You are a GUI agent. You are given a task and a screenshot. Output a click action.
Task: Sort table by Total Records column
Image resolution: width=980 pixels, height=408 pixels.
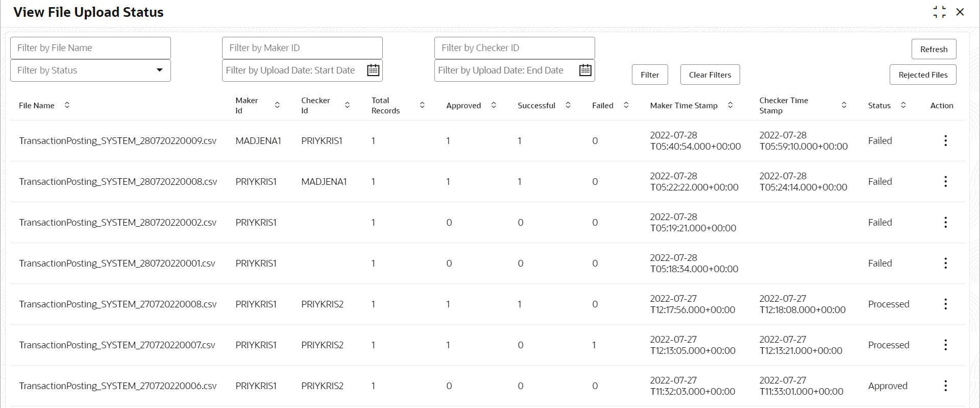point(422,105)
